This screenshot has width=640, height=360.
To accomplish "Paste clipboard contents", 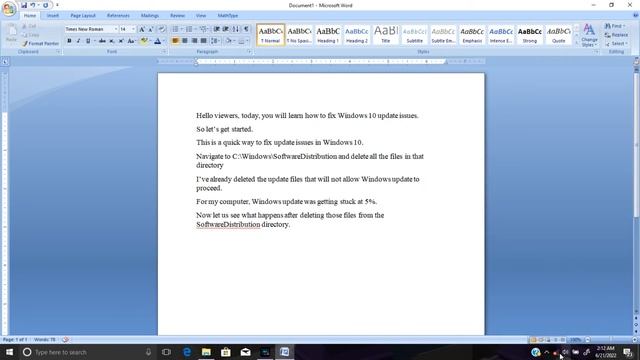I will (11, 33).
